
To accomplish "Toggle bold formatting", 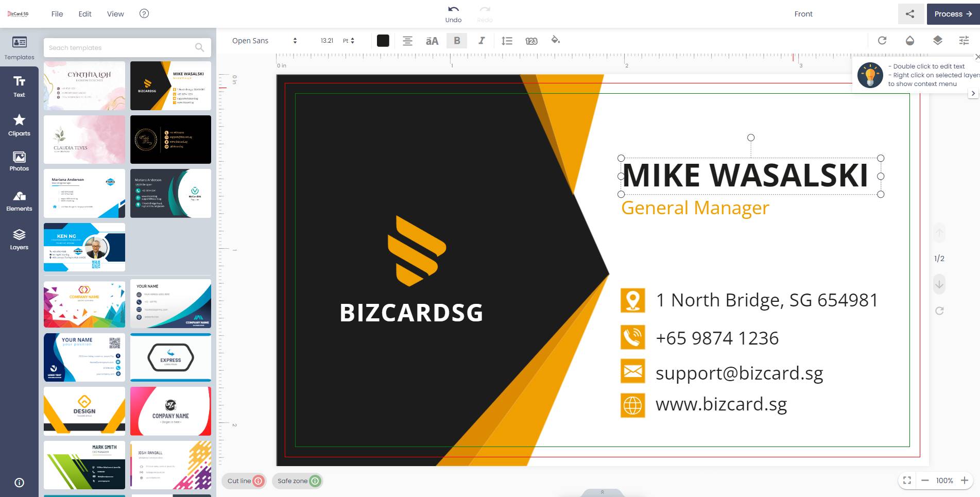I will coord(457,41).
